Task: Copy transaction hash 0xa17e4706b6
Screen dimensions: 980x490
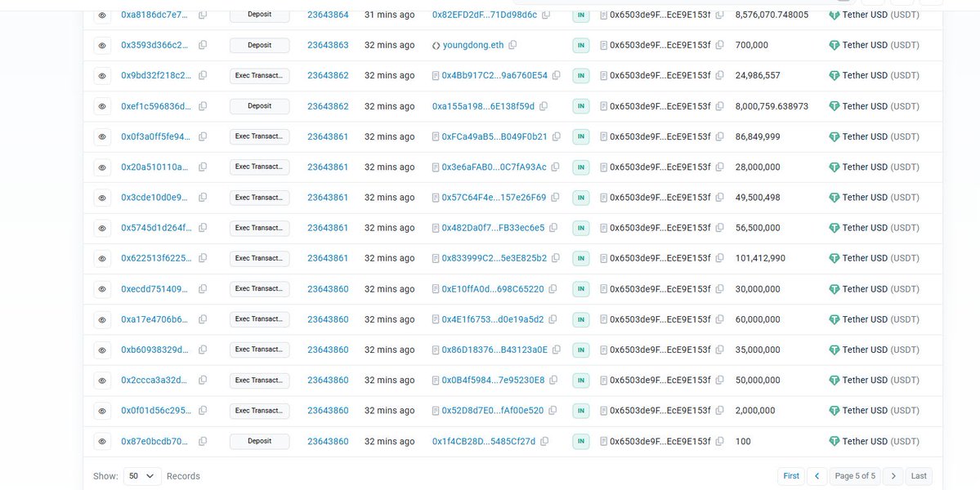Action: (x=203, y=319)
